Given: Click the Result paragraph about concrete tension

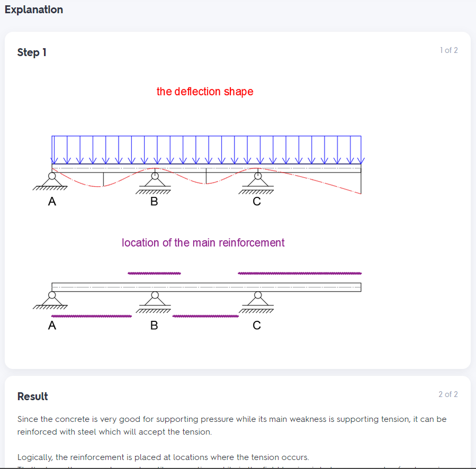Looking at the screenshot, I should (x=231, y=425).
